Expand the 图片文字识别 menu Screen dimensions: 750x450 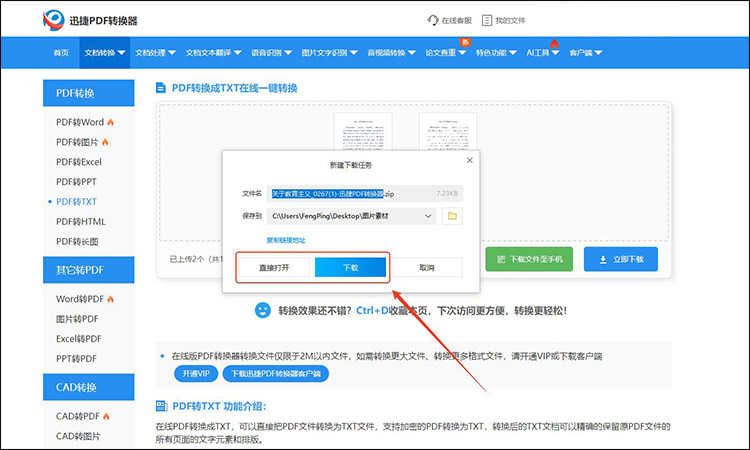pyautogui.click(x=330, y=53)
